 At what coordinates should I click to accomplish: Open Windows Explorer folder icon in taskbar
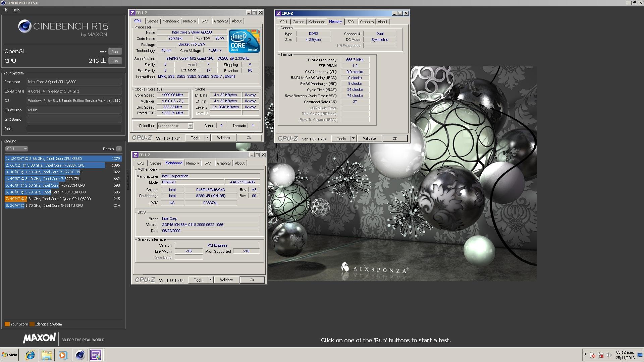(47, 355)
